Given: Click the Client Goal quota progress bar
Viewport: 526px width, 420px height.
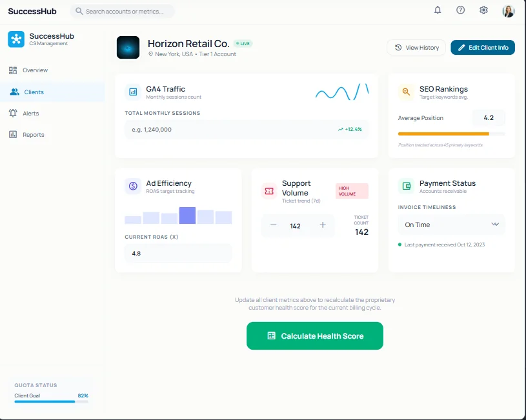Looking at the screenshot, I should 51,401.
